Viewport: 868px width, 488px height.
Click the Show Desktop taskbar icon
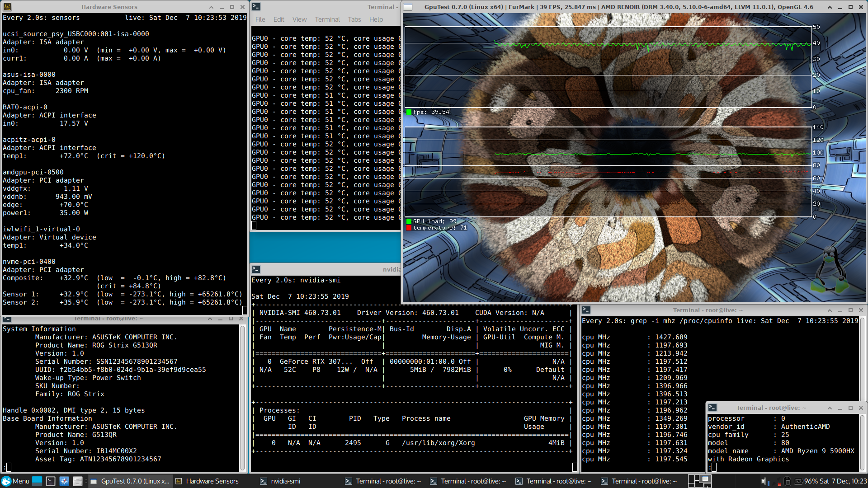click(37, 481)
